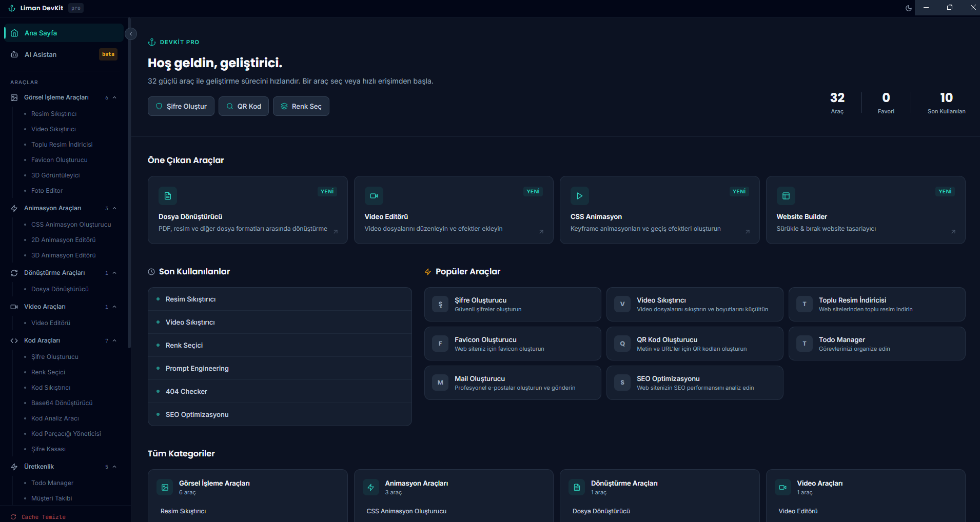Click the Şifre Oluştur quick action button
This screenshot has width=980, height=522.
point(181,106)
